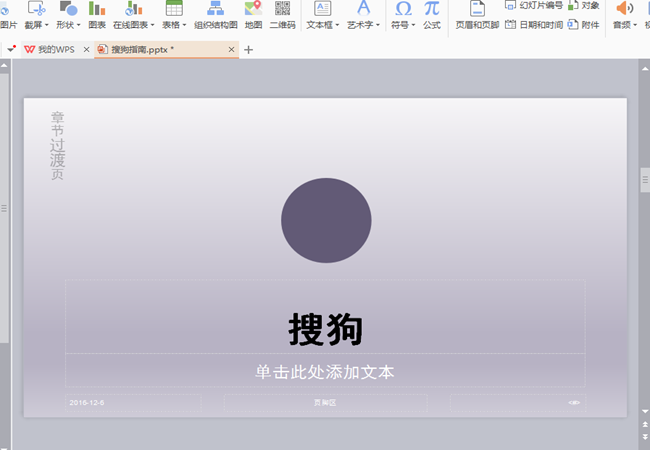The image size is (650, 450).
Task: Open dropdown arrow next to 形状
Action: click(78, 25)
